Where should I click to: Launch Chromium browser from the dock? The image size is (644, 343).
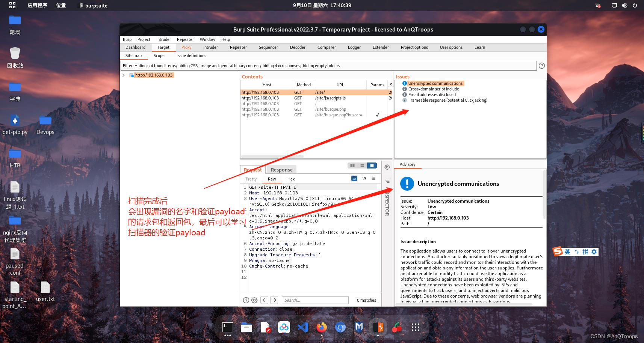pos(340,328)
